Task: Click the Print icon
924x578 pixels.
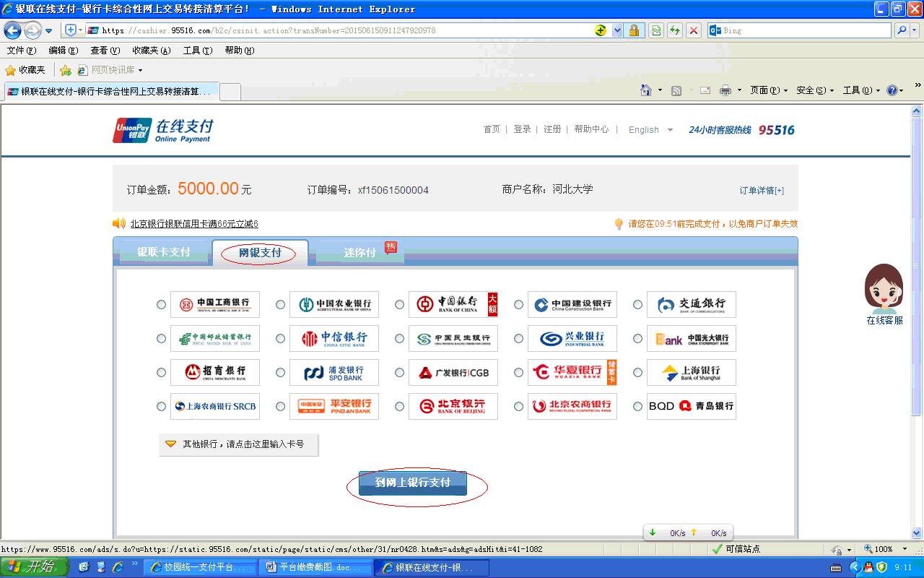Action: point(725,90)
